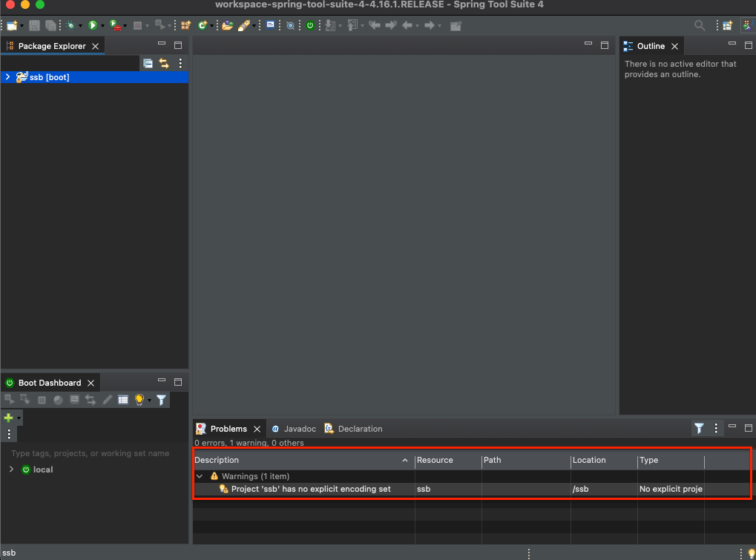Click Open Console icon in Boot Dashboard
756x560 pixels.
click(x=74, y=400)
